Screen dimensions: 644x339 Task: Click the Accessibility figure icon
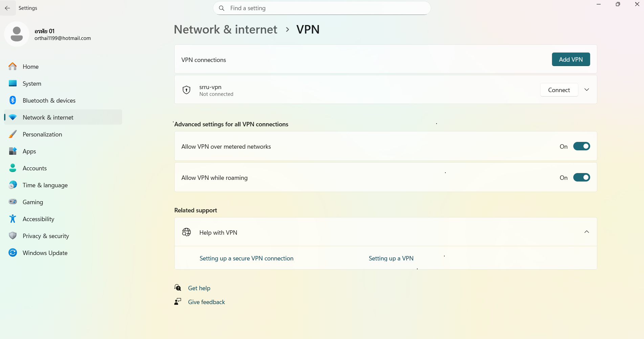point(13,219)
